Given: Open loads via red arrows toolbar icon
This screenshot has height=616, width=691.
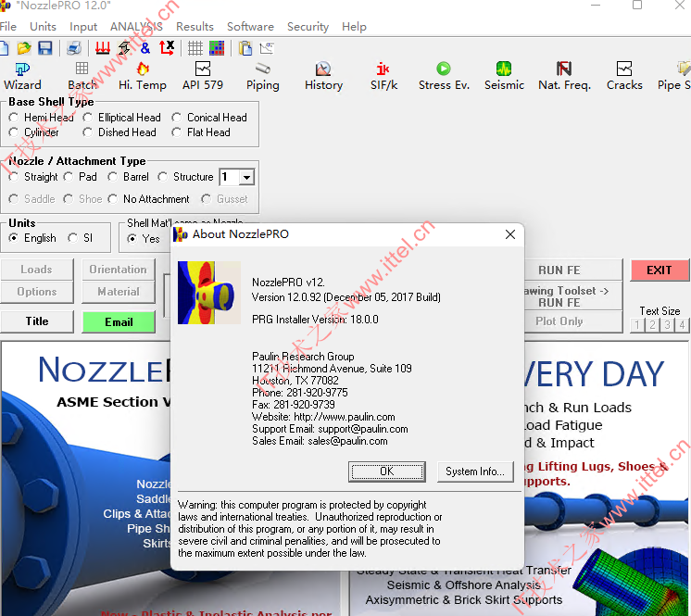Looking at the screenshot, I should tap(103, 48).
